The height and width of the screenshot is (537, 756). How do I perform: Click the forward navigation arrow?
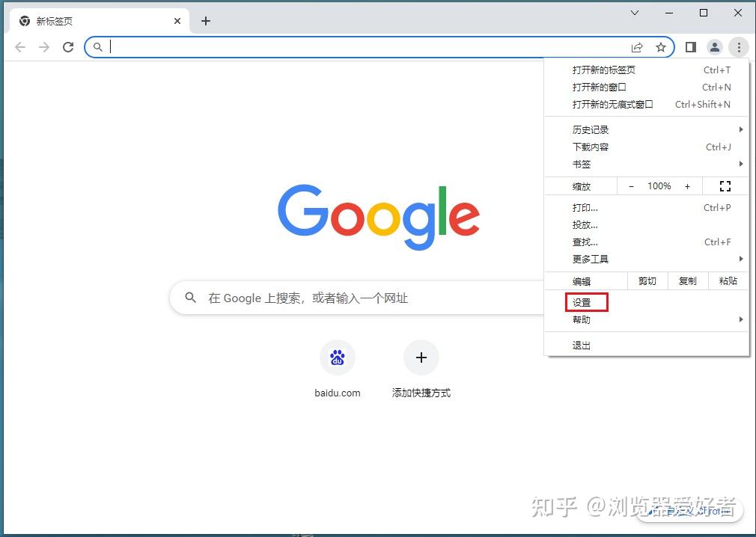point(44,46)
